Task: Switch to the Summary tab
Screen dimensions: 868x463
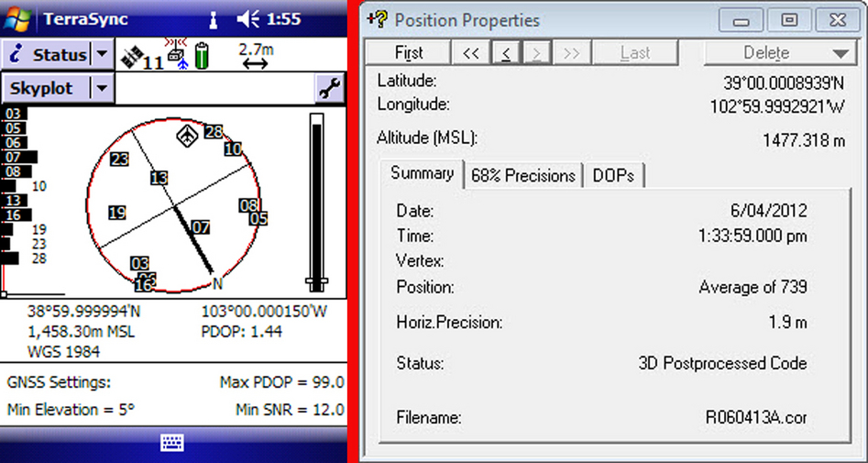Action: 422,173
